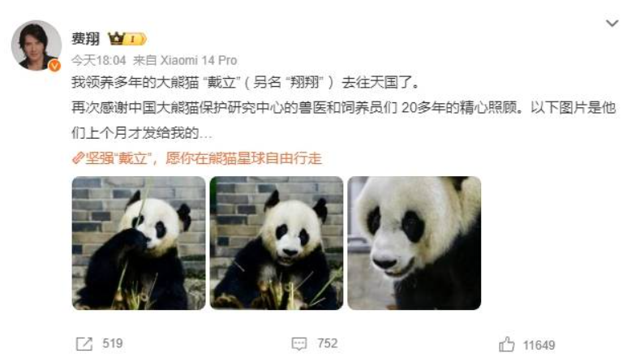Click the chain link icon before 坚强
Viewport: 644px width, 362px height.
click(78, 158)
